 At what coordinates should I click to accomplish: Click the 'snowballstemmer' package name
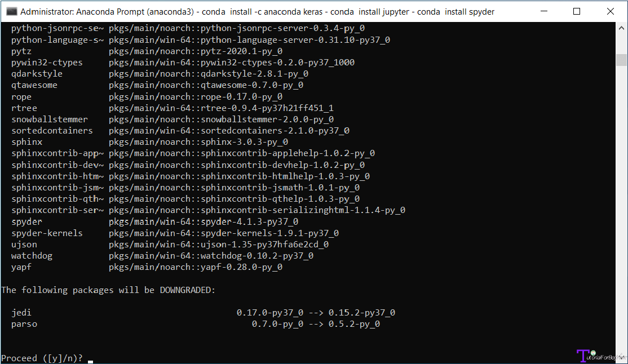pos(49,119)
